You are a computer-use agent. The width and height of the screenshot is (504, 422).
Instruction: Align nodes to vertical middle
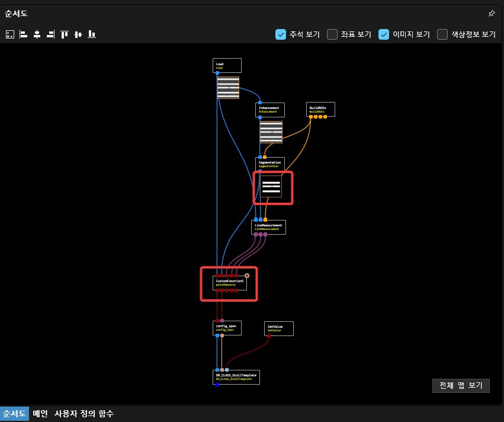(x=78, y=34)
